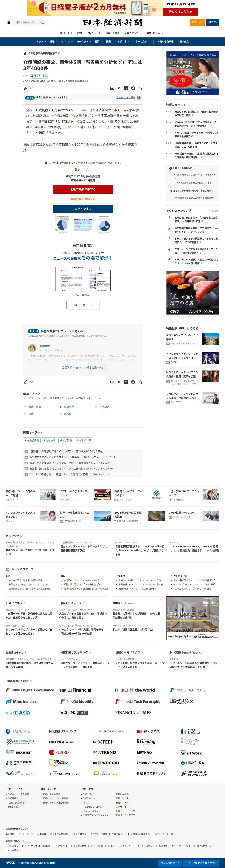Open the 最相葉月 profile photo in the Think! section
The image size is (225, 868).
(x=32, y=348)
